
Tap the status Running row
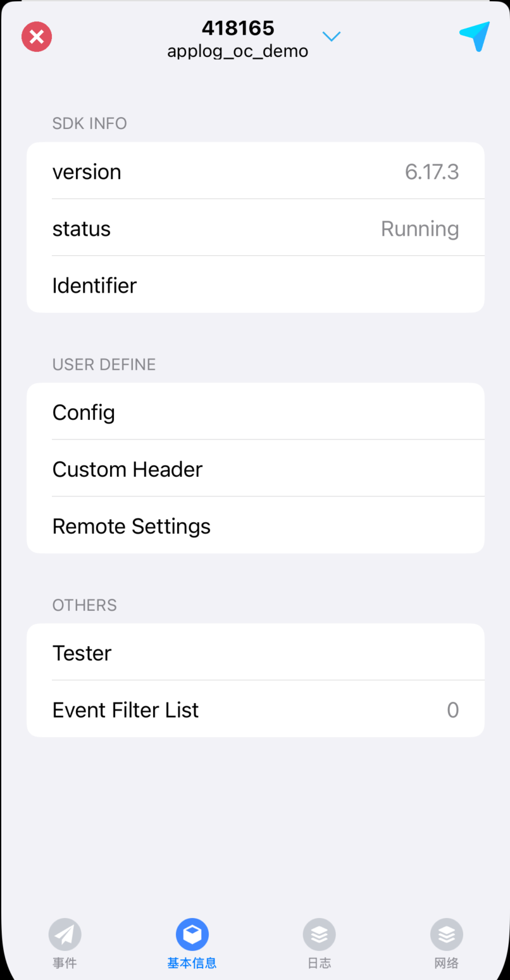pos(256,228)
